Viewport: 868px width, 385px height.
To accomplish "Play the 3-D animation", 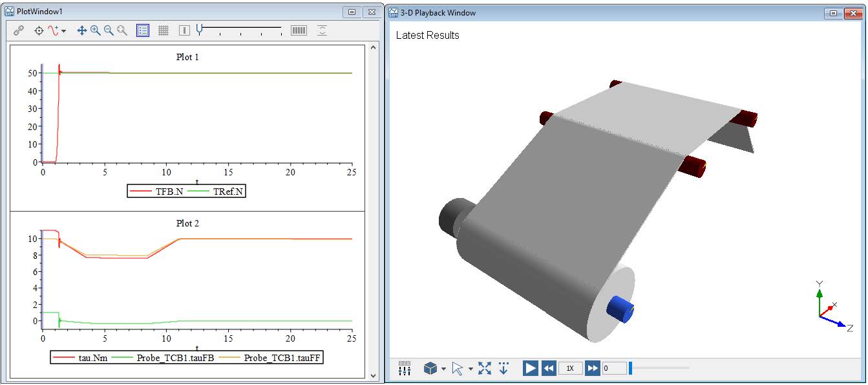I will (x=530, y=368).
